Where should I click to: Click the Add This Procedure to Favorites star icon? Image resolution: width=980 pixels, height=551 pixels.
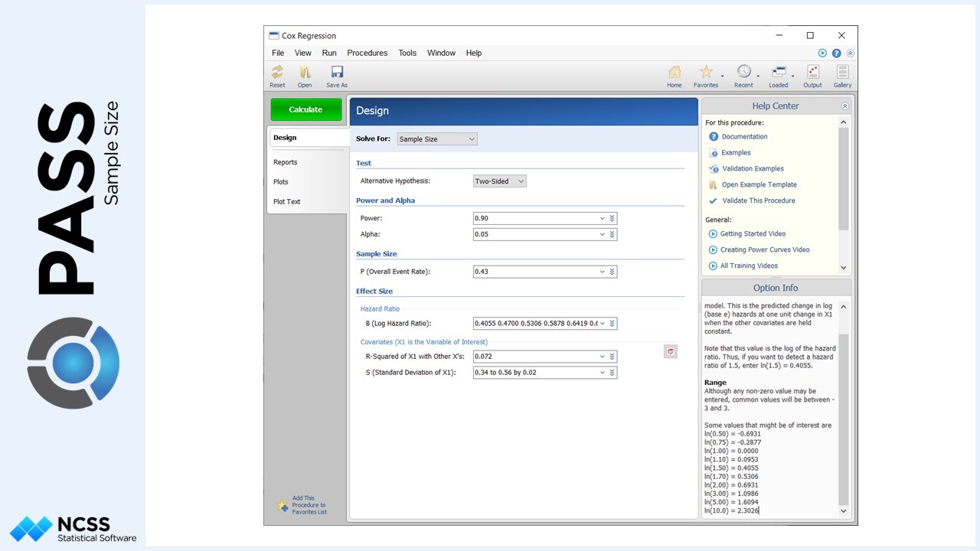tap(283, 506)
